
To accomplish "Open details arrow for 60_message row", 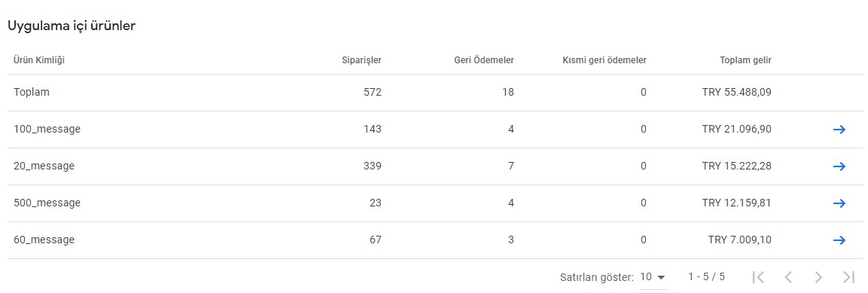I will [x=839, y=240].
